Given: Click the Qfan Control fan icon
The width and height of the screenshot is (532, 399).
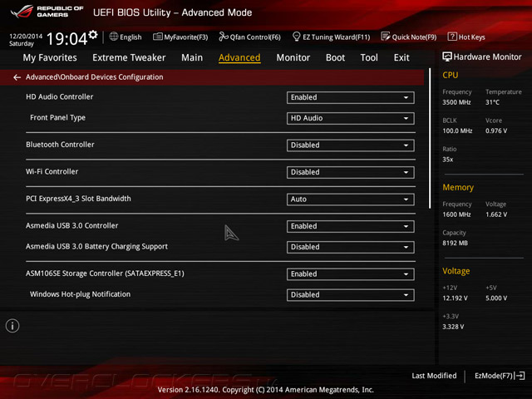Looking at the screenshot, I should pyautogui.click(x=224, y=37).
